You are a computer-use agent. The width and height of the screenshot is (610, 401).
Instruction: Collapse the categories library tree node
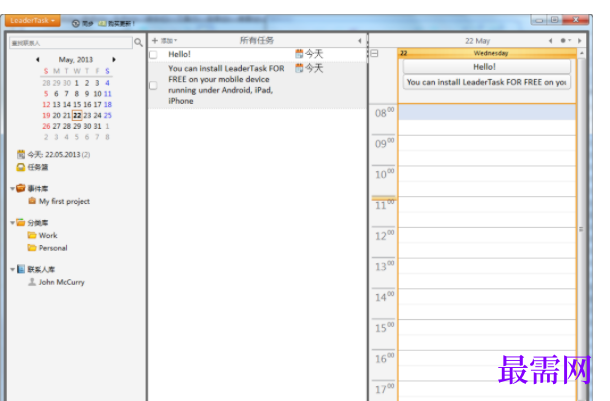tap(12, 223)
